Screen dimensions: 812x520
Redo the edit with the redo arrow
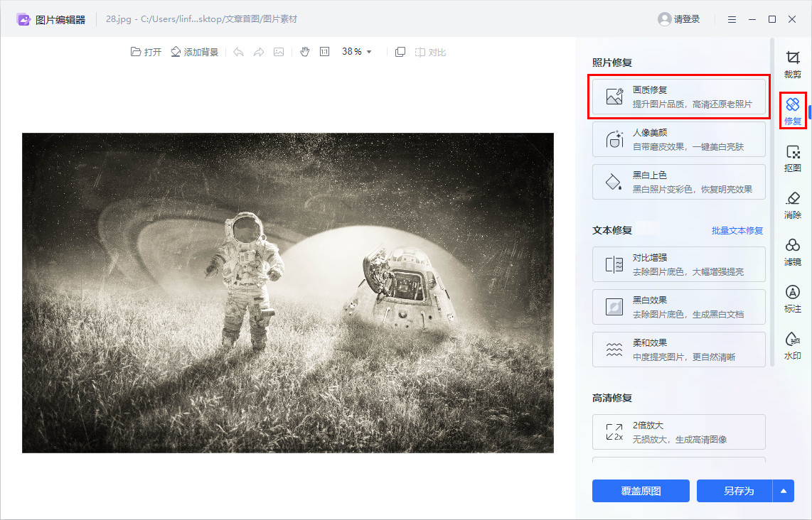click(x=258, y=52)
